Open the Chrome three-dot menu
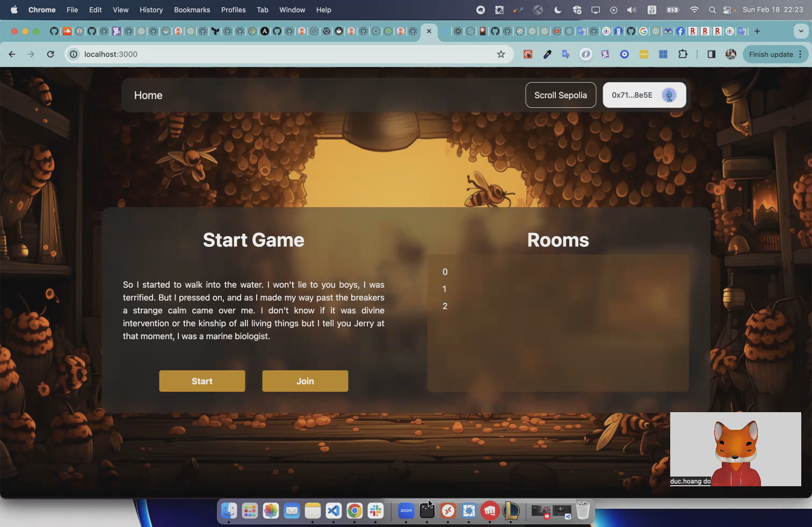This screenshot has height=527, width=812. click(x=800, y=54)
